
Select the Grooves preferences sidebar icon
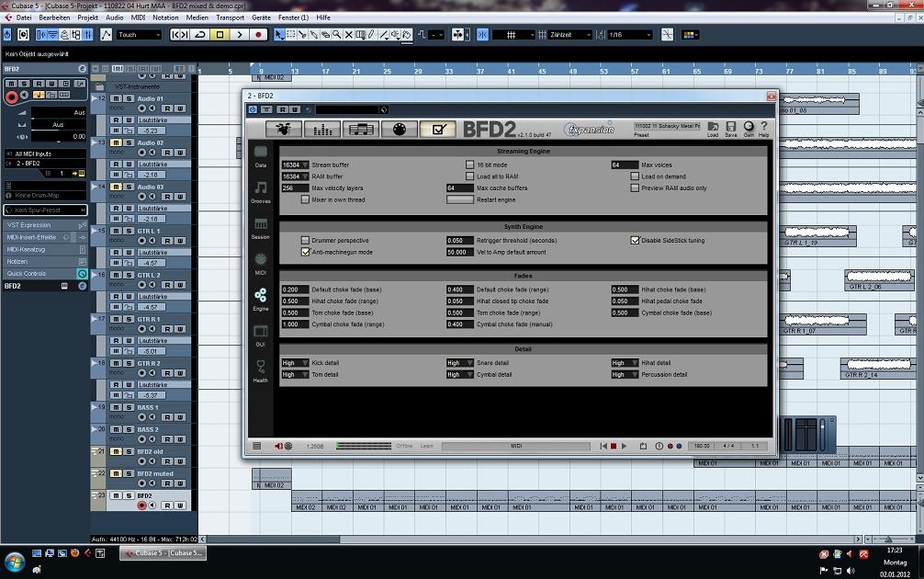point(261,188)
